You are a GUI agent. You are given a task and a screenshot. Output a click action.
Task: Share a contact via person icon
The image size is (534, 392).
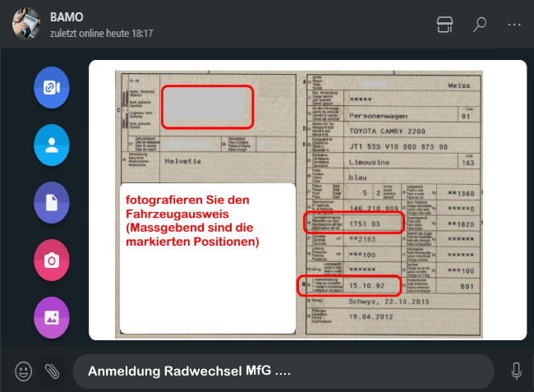click(52, 145)
